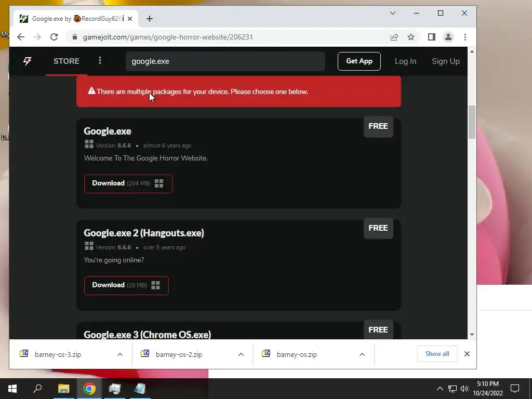Click 'You're going online?' description text
532x399 pixels.
pos(114,260)
